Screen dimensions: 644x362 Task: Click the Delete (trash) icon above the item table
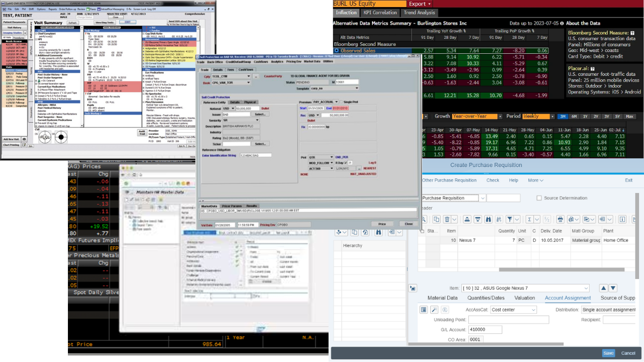tap(447, 219)
